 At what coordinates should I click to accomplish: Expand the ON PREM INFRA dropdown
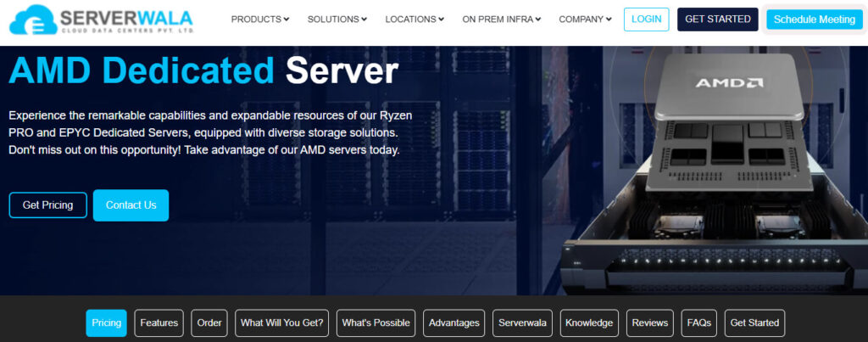click(502, 20)
